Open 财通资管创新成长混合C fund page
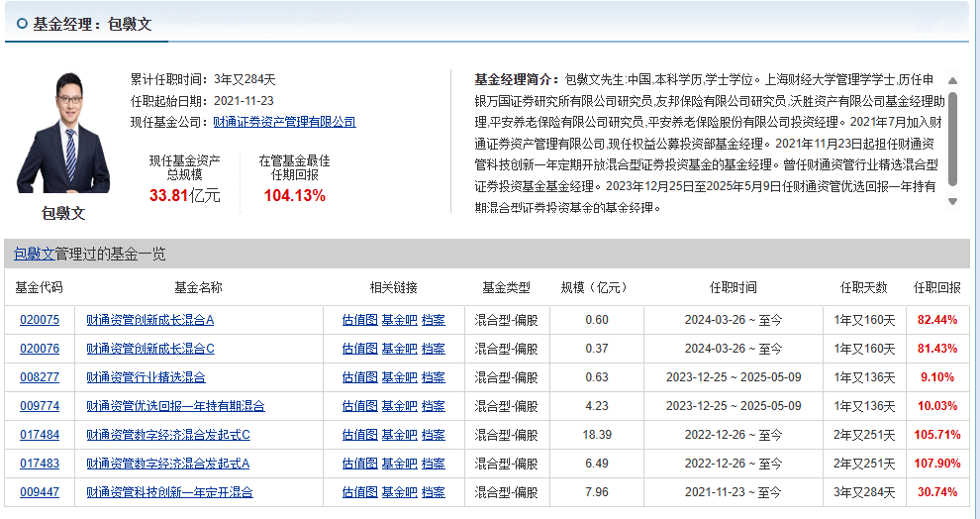 (150, 349)
